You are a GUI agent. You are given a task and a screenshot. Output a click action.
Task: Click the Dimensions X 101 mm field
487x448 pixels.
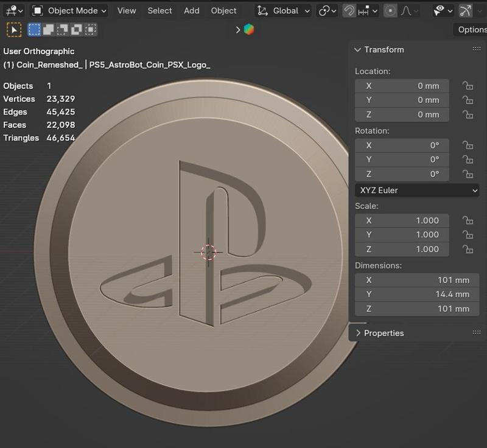(417, 280)
